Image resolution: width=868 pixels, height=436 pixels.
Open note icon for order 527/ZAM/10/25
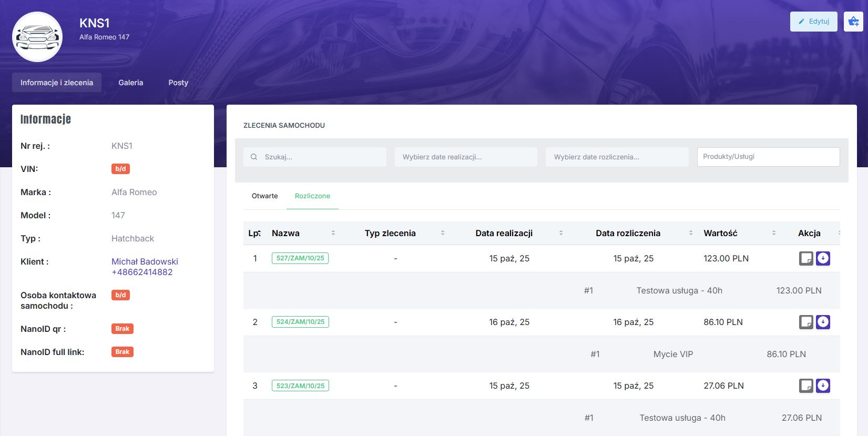(806, 258)
